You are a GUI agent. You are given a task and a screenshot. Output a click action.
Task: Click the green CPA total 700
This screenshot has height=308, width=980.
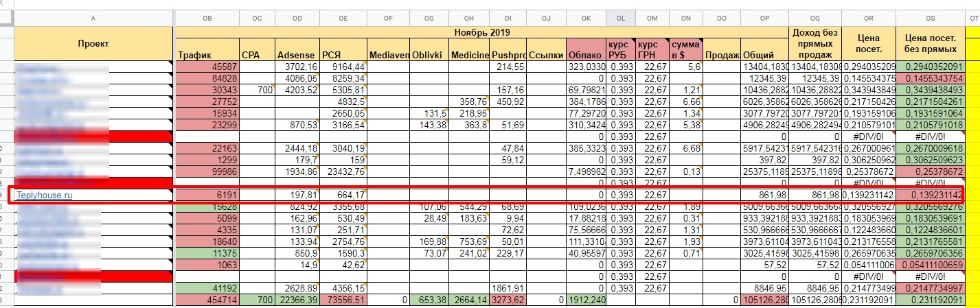point(258,300)
